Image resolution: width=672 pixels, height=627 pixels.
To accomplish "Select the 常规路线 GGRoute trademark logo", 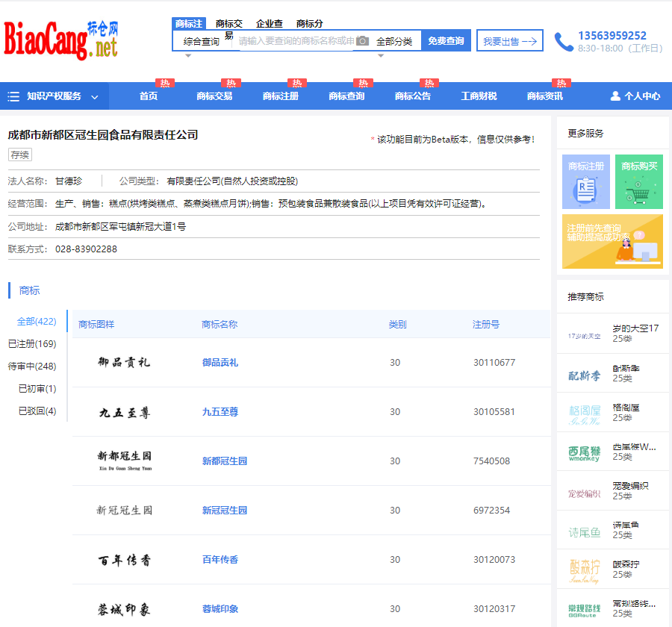I will click(584, 611).
